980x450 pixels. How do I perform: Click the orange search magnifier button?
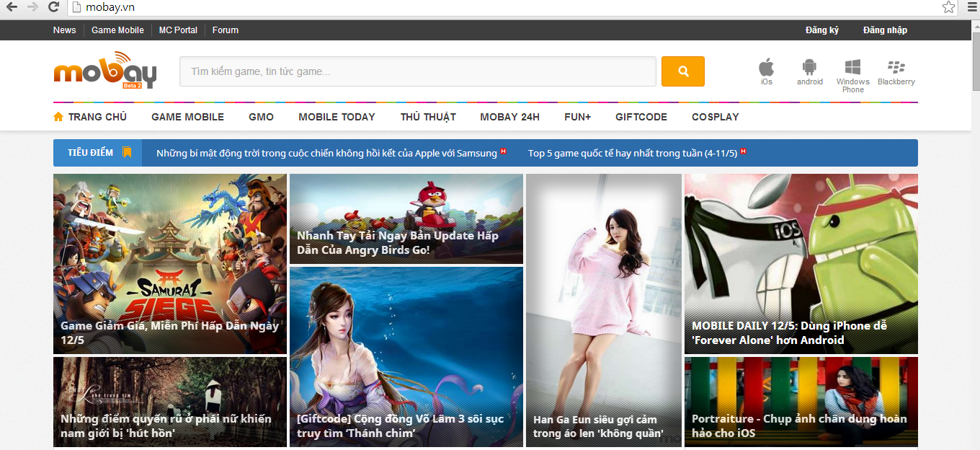682,71
